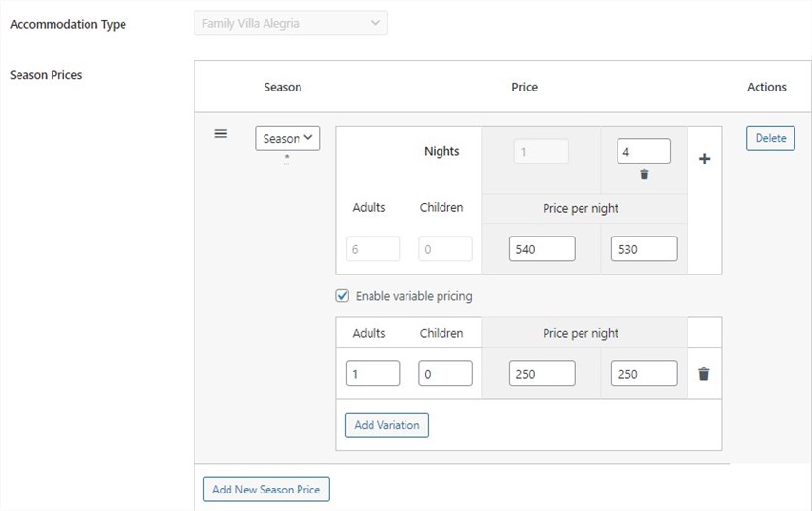Click the plus icon to add nights column
This screenshot has height=511, width=812.
[x=704, y=159]
